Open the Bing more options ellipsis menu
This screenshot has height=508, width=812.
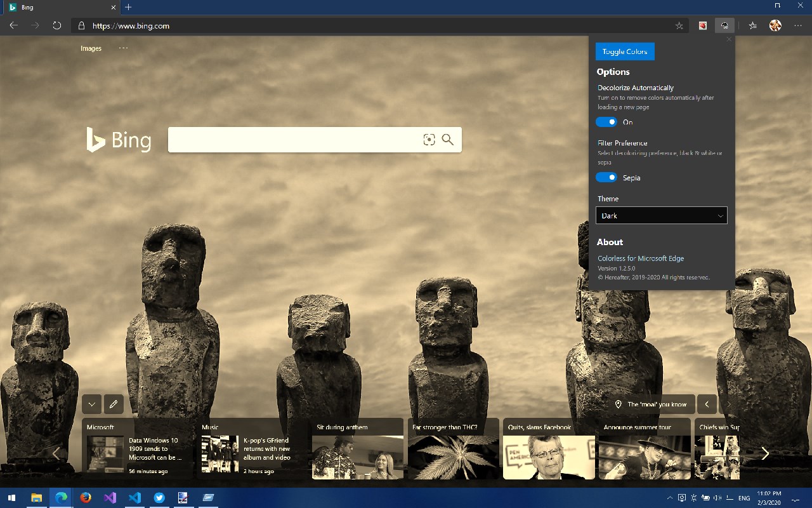tap(123, 48)
